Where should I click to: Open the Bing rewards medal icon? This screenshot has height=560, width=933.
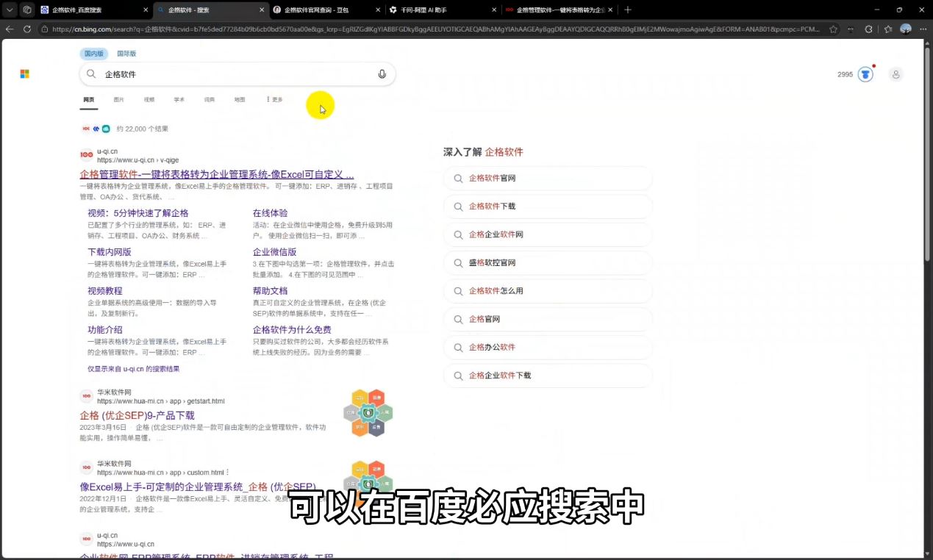tap(865, 74)
